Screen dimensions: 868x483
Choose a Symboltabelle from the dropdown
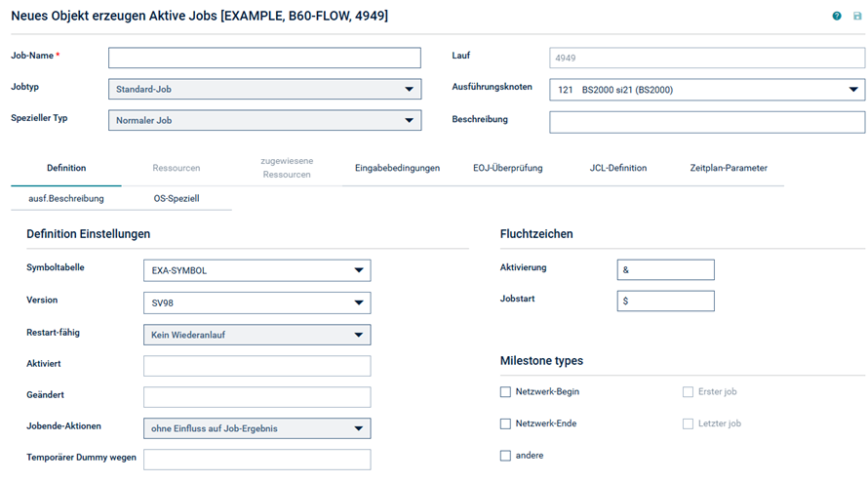[x=256, y=270]
